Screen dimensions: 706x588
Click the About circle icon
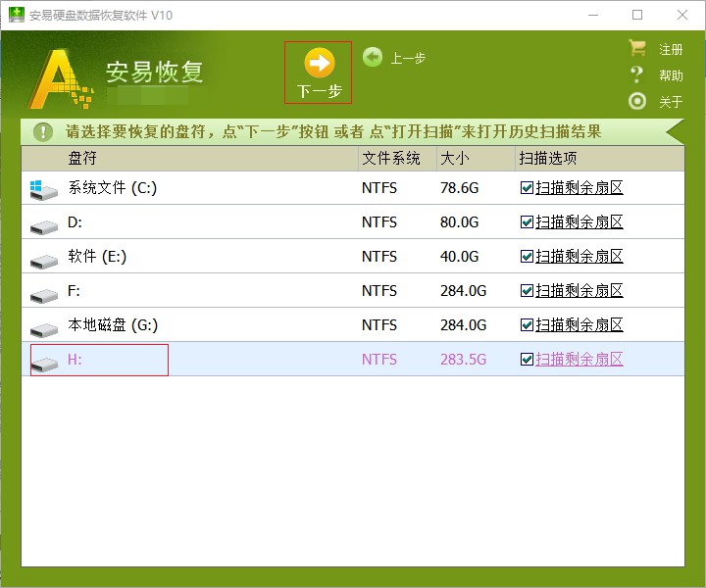point(637,101)
